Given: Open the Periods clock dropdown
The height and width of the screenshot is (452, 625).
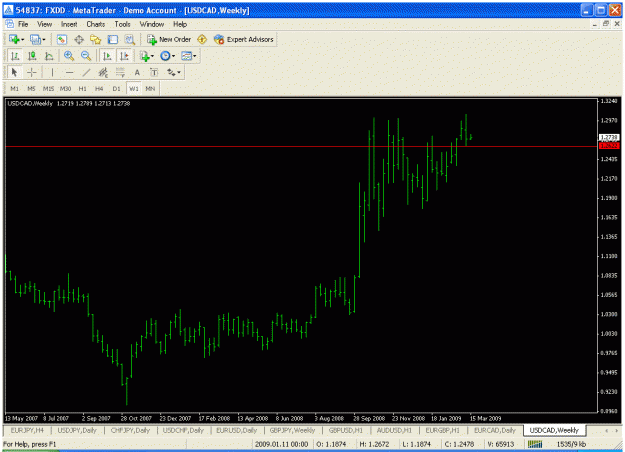Looking at the screenshot, I should 167,56.
